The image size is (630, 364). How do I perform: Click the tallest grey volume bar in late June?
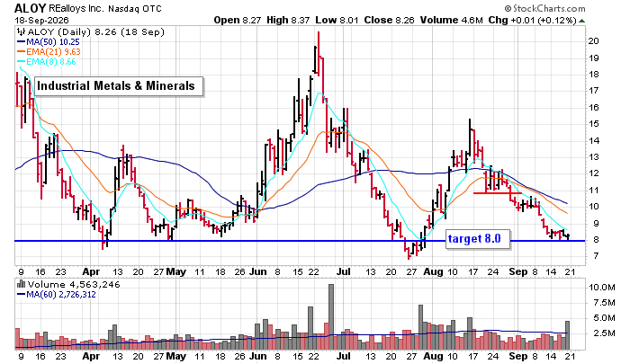pos(331,316)
